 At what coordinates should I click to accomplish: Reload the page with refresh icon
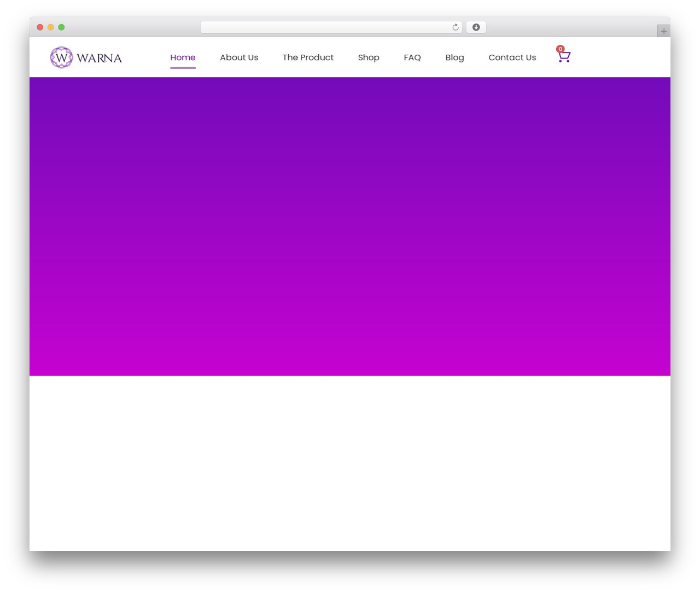pos(455,27)
